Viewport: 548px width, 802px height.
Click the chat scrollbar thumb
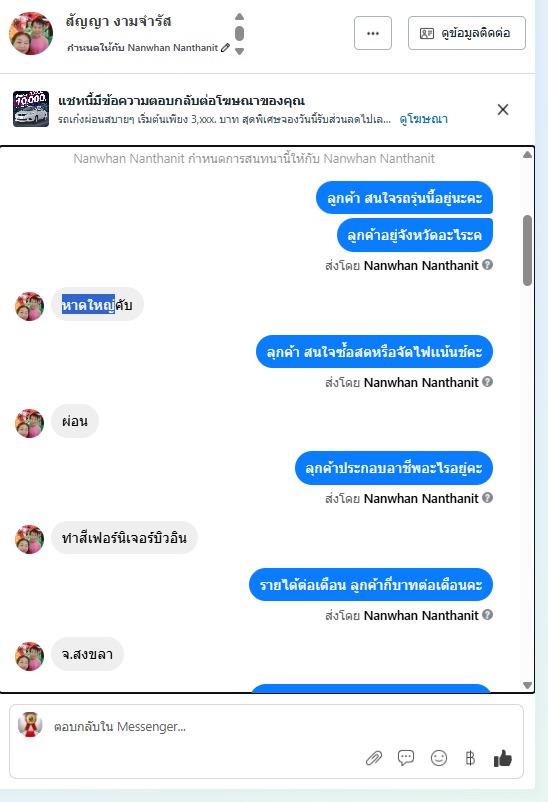tap(528, 250)
